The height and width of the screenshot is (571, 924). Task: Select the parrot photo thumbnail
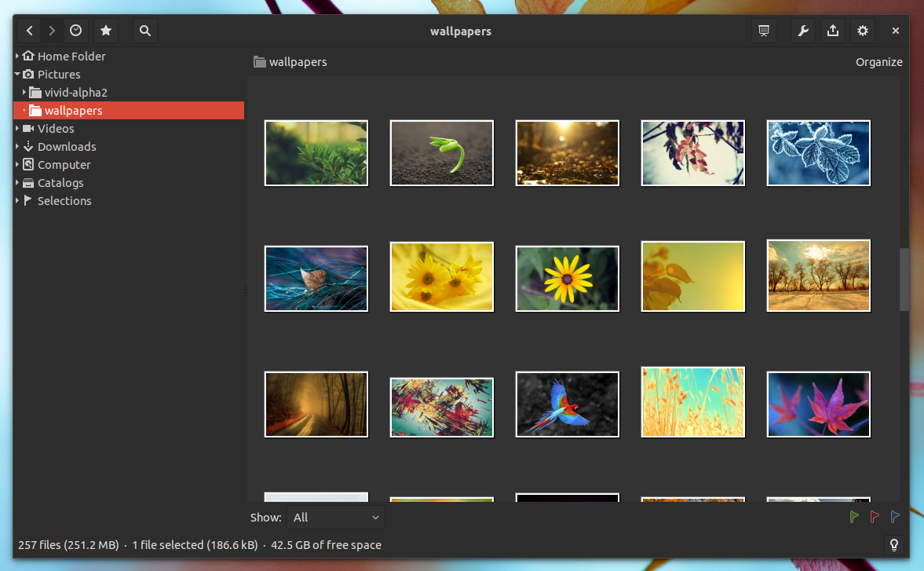click(567, 404)
